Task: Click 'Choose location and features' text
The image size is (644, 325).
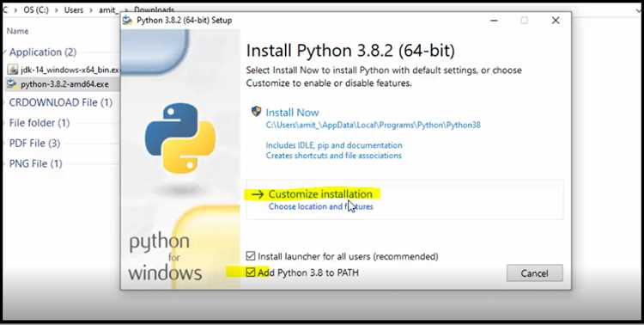Action: (x=321, y=206)
